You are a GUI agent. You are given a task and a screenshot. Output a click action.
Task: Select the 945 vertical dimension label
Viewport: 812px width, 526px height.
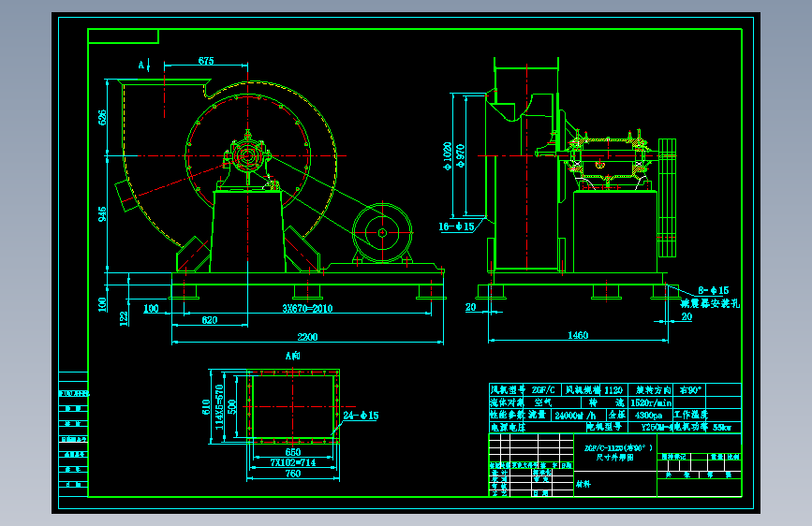102,213
